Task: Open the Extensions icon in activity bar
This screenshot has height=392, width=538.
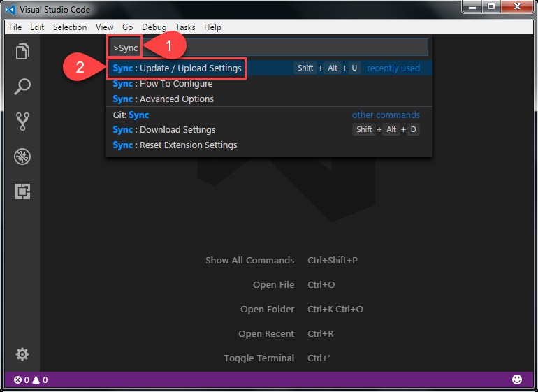Action: coord(22,191)
